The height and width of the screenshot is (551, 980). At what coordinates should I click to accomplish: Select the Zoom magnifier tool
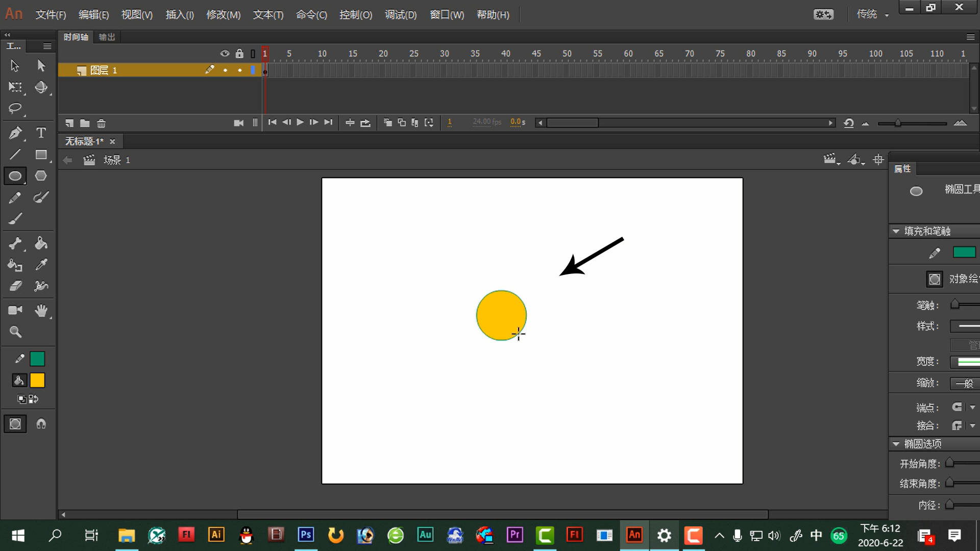[x=15, y=332]
